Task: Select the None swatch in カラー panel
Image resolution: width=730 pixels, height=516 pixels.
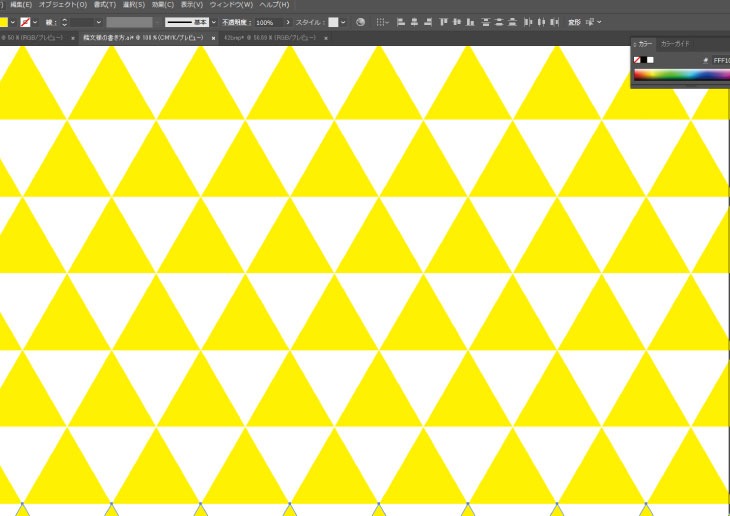Action: coord(637,60)
